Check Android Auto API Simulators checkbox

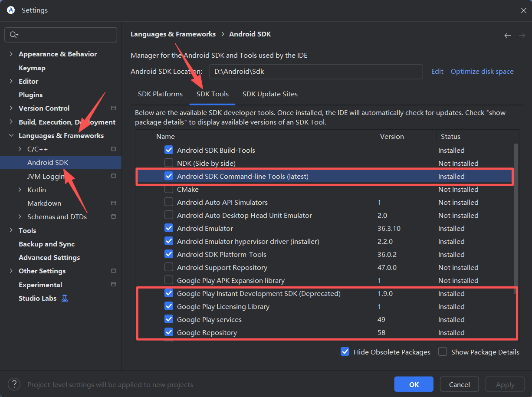(169, 202)
